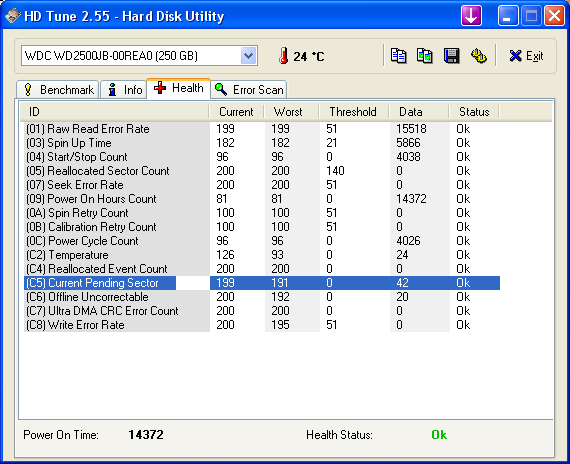The width and height of the screenshot is (570, 464).
Task: Select the (C8) Write Error Rate row
Action: coord(262,325)
